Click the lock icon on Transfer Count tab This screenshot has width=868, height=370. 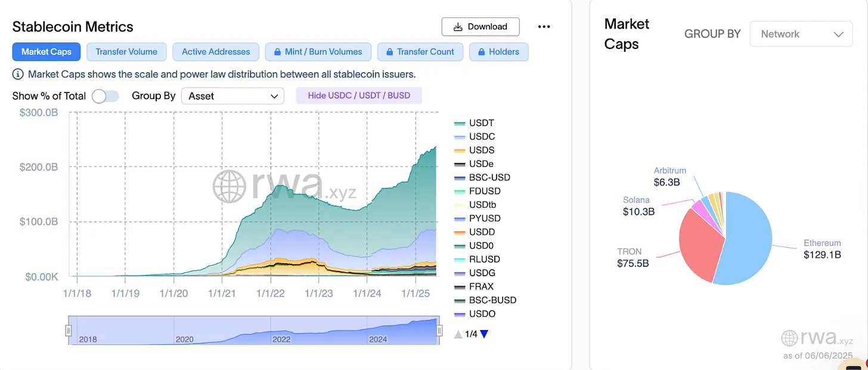[x=390, y=52]
